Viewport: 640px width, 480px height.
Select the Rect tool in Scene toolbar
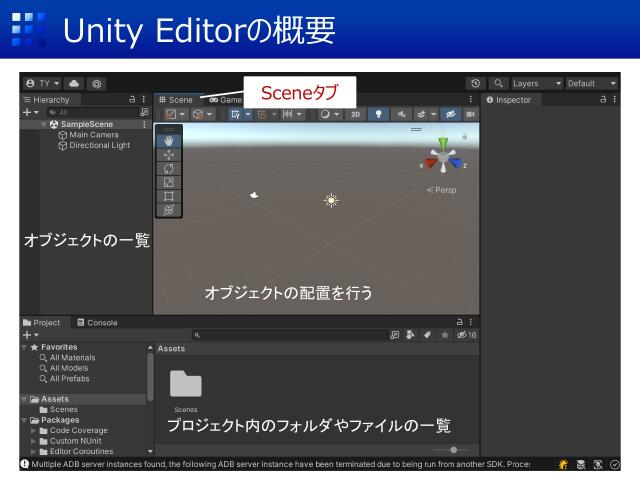[169, 196]
